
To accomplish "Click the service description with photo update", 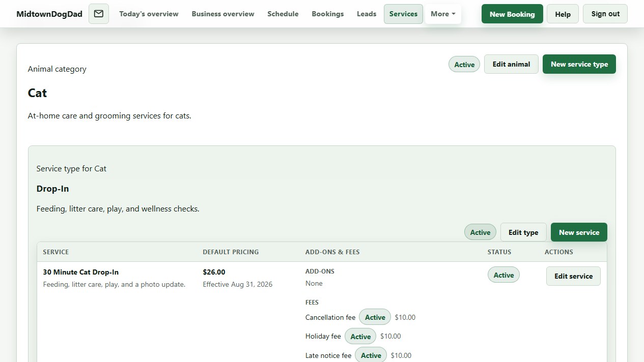I will (x=114, y=284).
